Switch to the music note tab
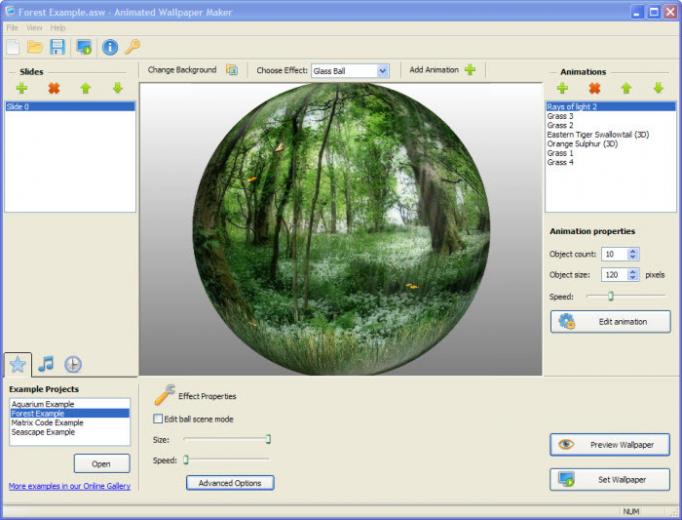682x520 pixels. coord(46,364)
